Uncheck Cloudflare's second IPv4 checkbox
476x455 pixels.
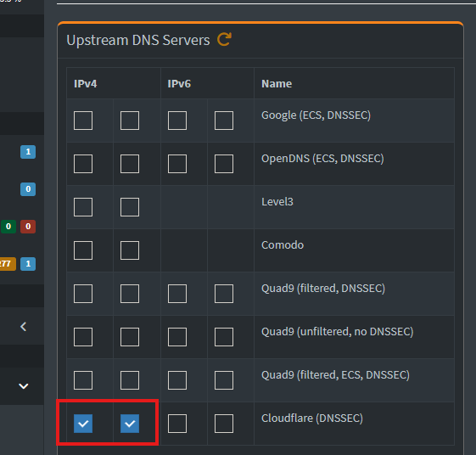tap(130, 424)
